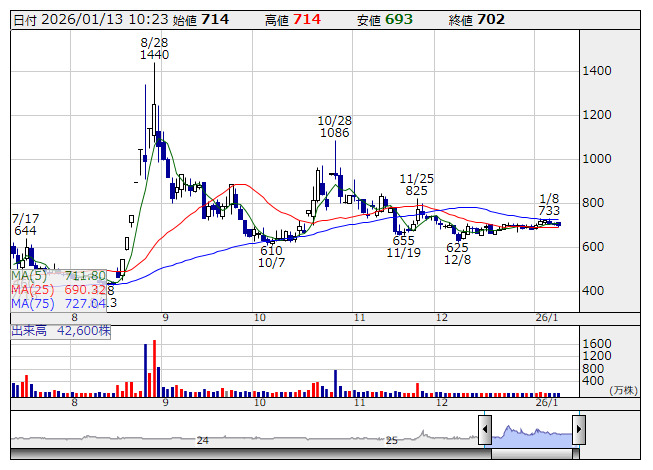Click the 8/28 high label at 1440
Viewport: 653px width, 470px height.
(x=154, y=49)
